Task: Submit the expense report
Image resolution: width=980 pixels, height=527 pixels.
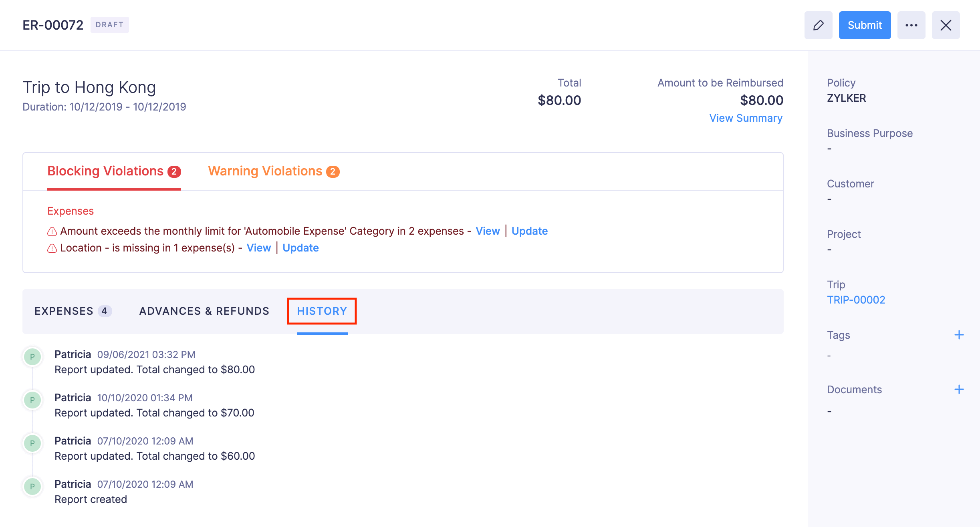Action: tap(865, 25)
